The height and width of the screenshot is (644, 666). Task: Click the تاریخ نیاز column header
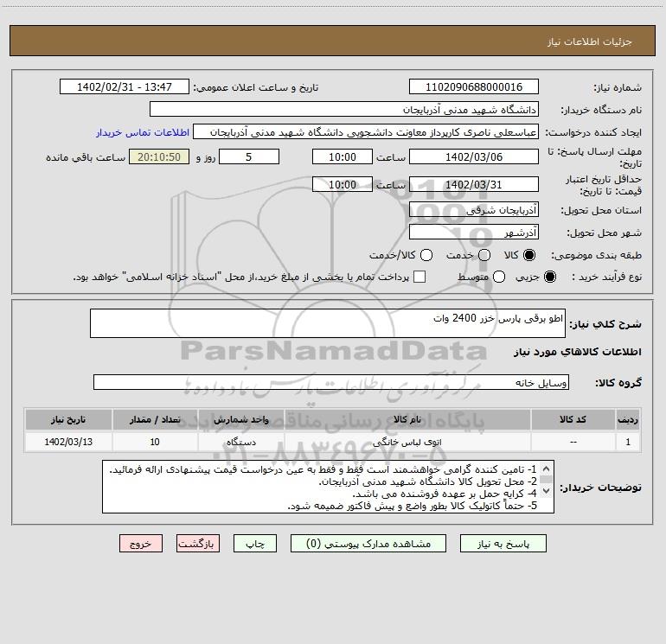[x=68, y=419]
